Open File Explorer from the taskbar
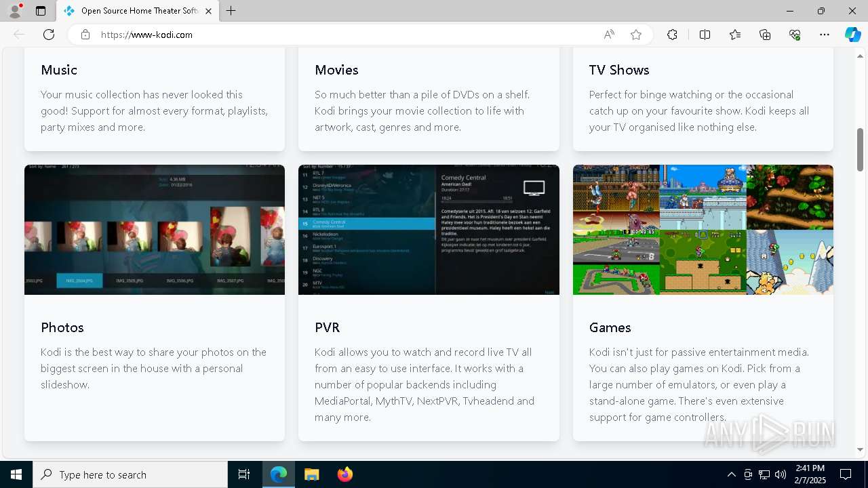Viewport: 868px width, 488px height. pos(311,474)
